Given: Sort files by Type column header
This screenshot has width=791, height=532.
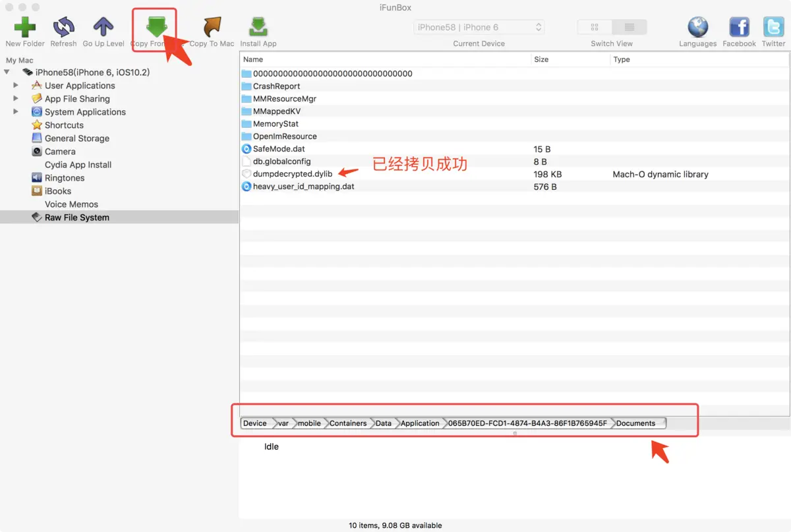Looking at the screenshot, I should 700,59.
